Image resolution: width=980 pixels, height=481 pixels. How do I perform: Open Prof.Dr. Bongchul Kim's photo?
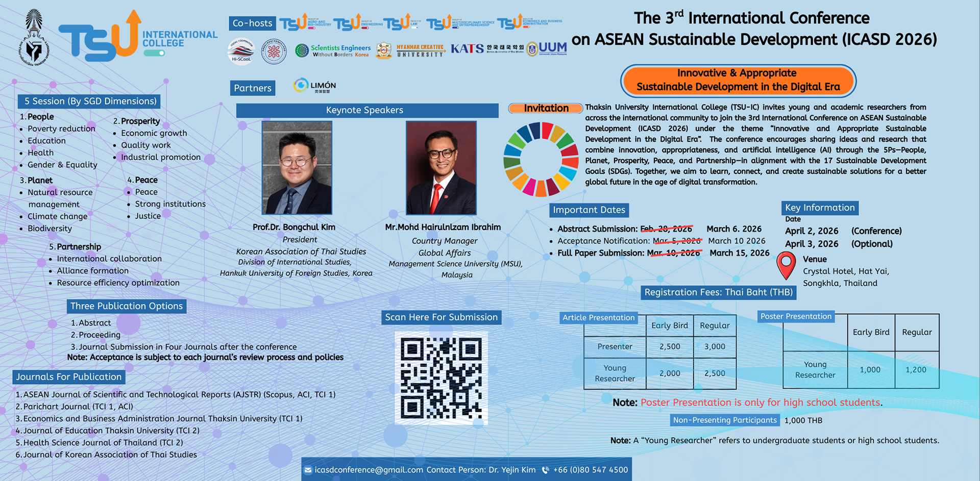pos(297,168)
